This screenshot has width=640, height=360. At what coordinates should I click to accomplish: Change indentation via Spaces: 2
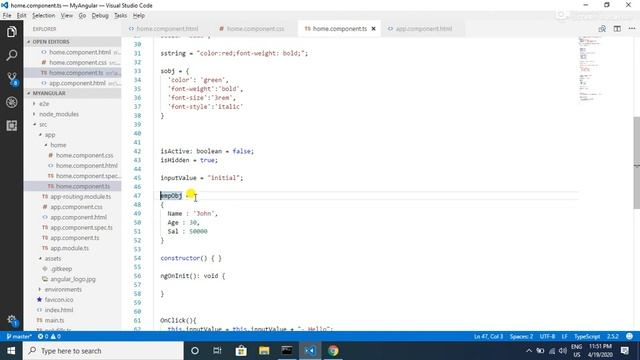coord(521,336)
